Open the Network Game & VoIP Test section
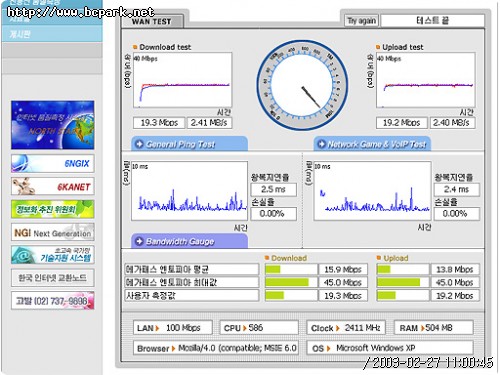The width and height of the screenshot is (500, 375). [x=372, y=144]
